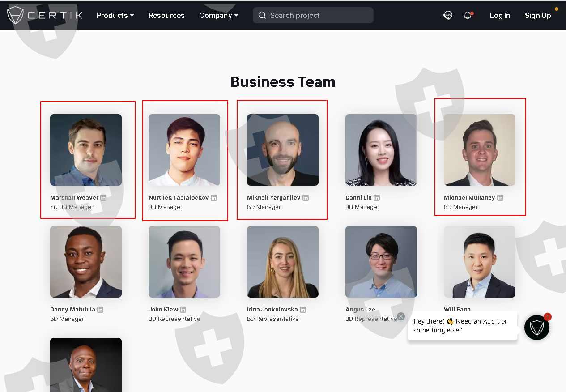Click 'BD Representative' under John Kiew
Viewport: 566px width, 392px height.
174,319
